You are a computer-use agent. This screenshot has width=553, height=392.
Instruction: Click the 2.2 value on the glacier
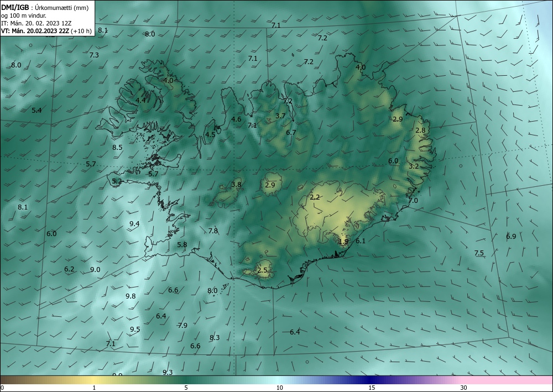[x=315, y=197]
